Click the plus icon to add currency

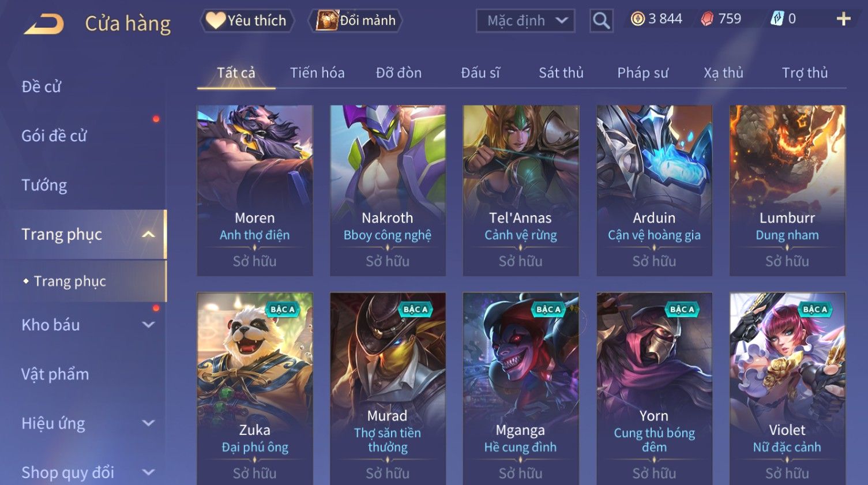843,19
